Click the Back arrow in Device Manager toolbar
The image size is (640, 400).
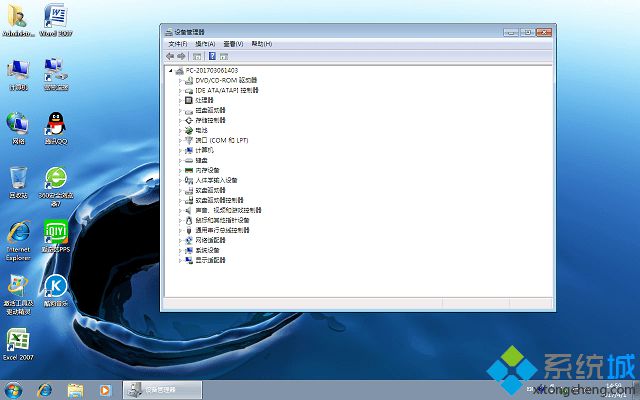170,56
